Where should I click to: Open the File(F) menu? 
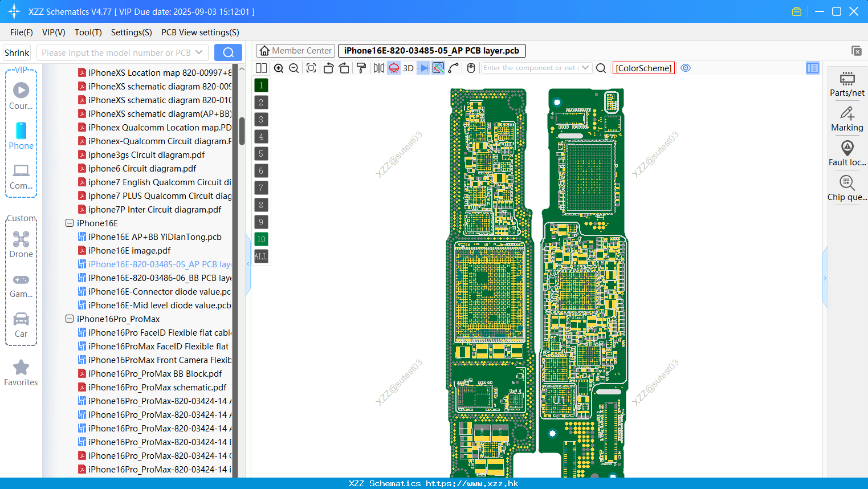coord(22,32)
